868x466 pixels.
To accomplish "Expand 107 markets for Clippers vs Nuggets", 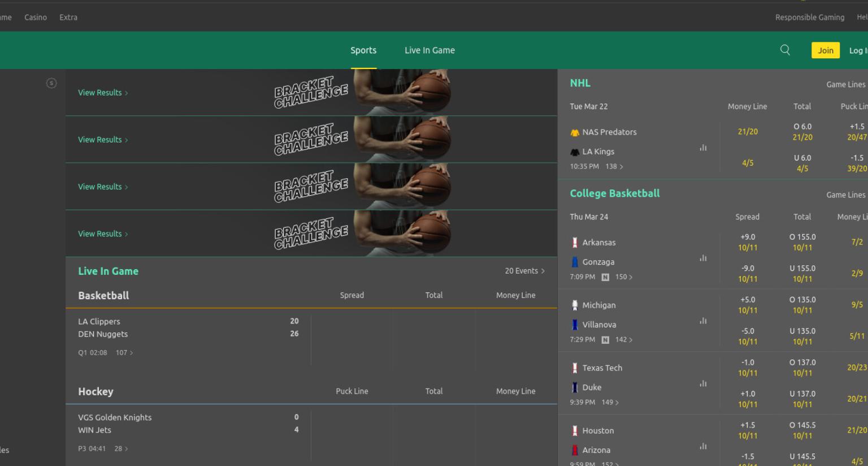I will coord(124,352).
